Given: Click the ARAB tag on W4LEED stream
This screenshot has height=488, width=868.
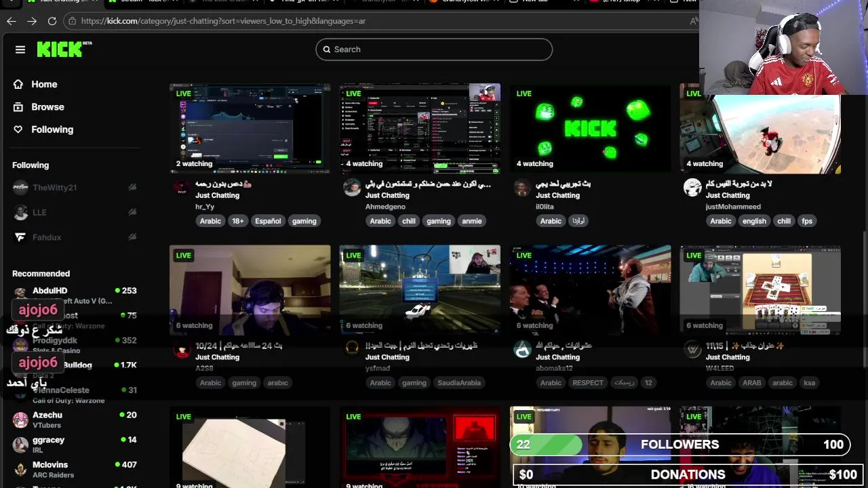Looking at the screenshot, I should pos(752,383).
